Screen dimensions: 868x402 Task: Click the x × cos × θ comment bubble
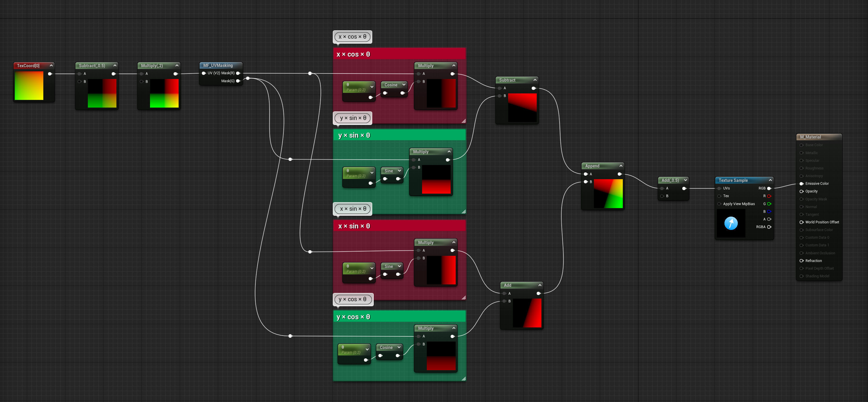(353, 37)
